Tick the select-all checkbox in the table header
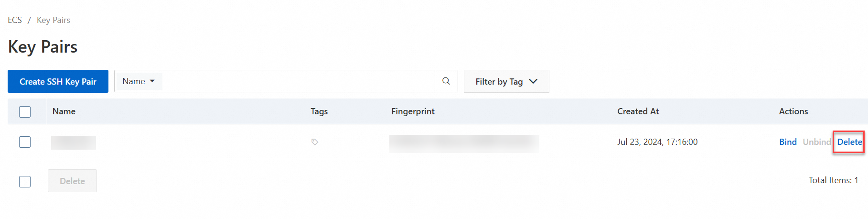Image resolution: width=868 pixels, height=219 pixels. (25, 111)
